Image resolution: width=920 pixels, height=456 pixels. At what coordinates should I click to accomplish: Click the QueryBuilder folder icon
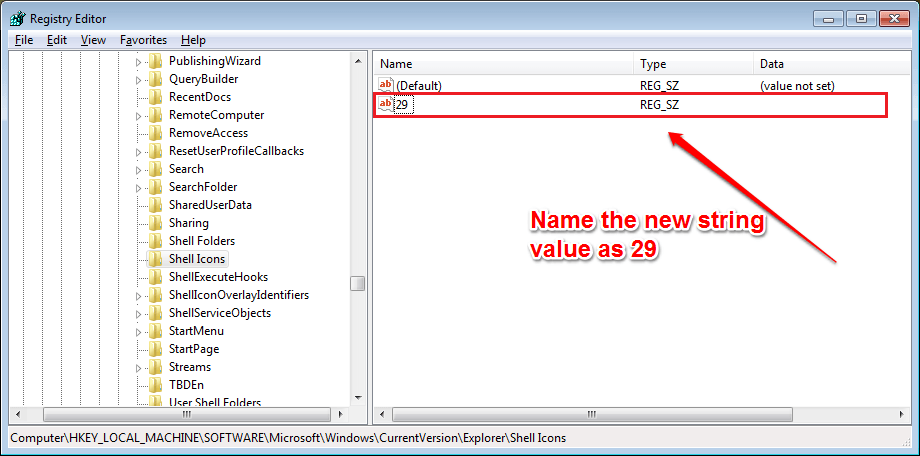click(x=155, y=79)
